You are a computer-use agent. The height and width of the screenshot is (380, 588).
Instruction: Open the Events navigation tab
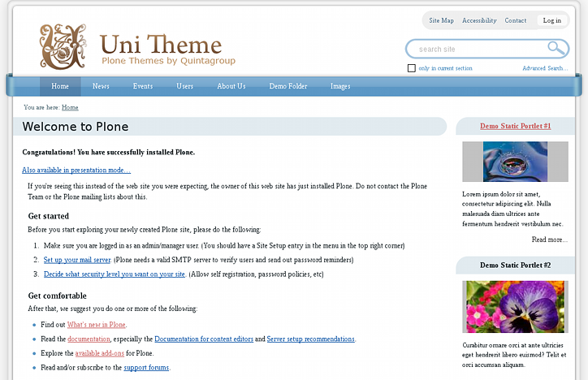click(x=143, y=86)
